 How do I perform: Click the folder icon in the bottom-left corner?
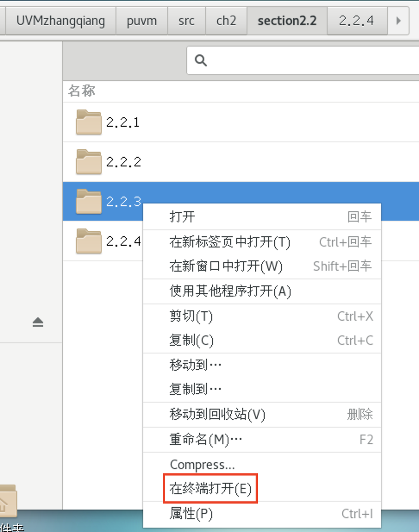[8, 501]
